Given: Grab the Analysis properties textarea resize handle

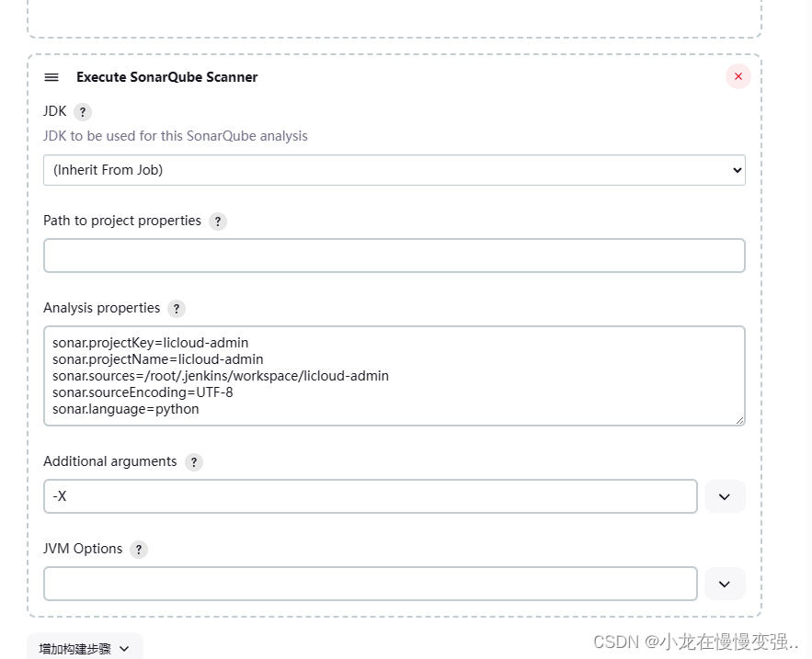Looking at the screenshot, I should pyautogui.click(x=739, y=420).
